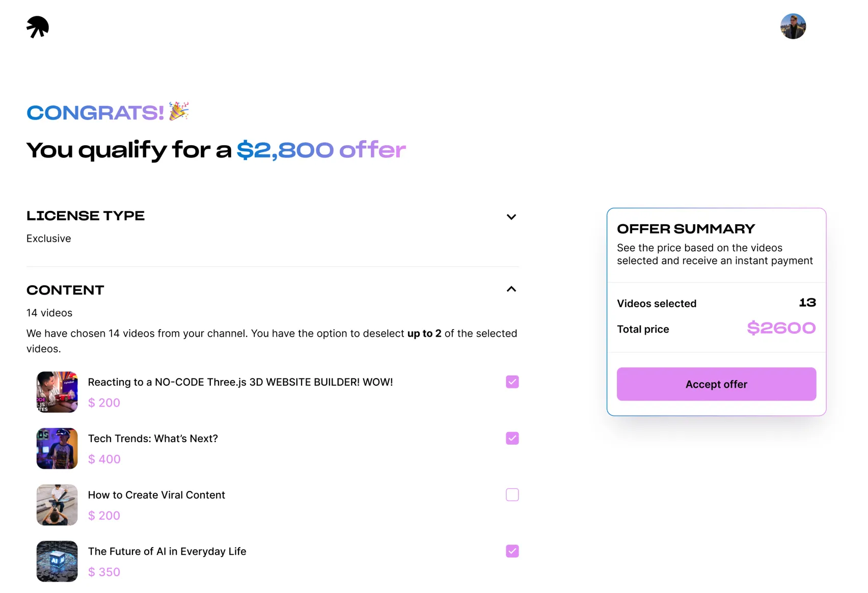Check the How to Create Viral Content box
Image resolution: width=868 pixels, height=593 pixels.
(x=512, y=495)
